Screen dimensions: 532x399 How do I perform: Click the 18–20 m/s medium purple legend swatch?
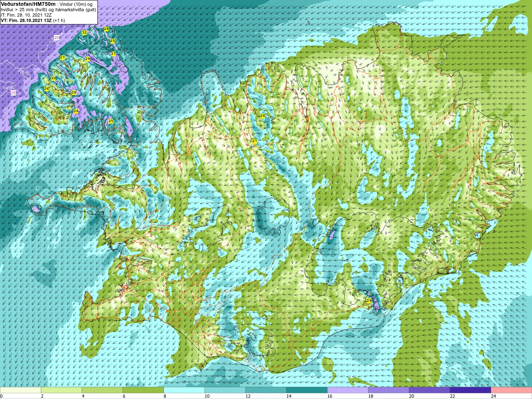(389, 390)
